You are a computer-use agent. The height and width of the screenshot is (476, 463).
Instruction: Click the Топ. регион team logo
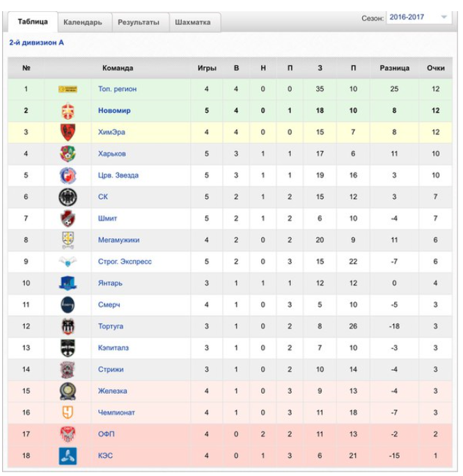tap(68, 89)
